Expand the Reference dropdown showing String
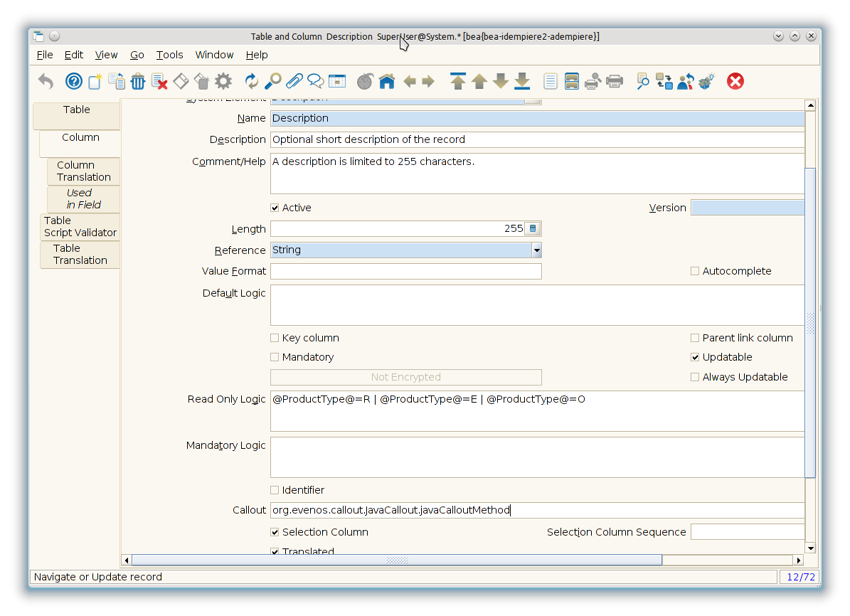The height and width of the screenshot is (616, 850). (536, 250)
